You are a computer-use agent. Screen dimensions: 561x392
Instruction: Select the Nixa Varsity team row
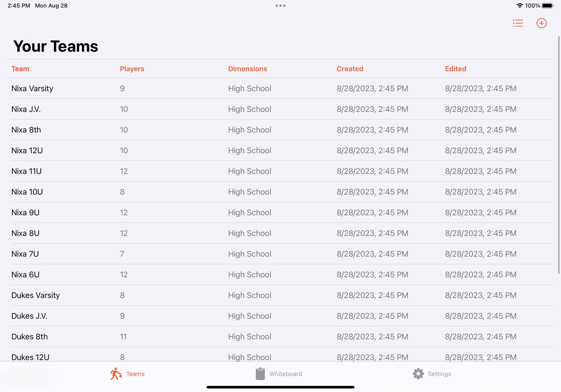point(280,88)
